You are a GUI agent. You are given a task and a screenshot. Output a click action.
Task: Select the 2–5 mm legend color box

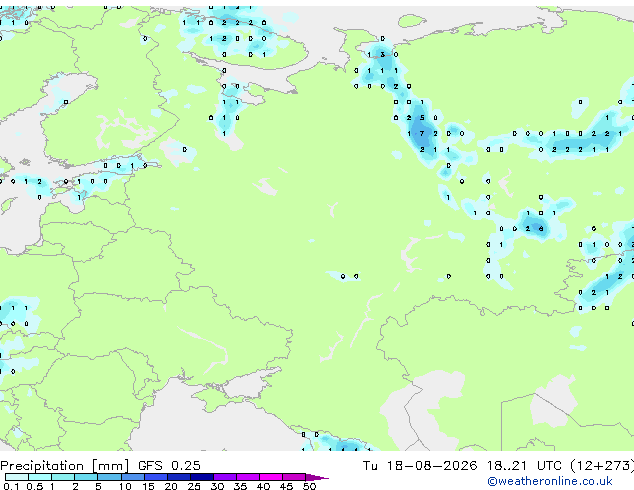(x=86, y=477)
